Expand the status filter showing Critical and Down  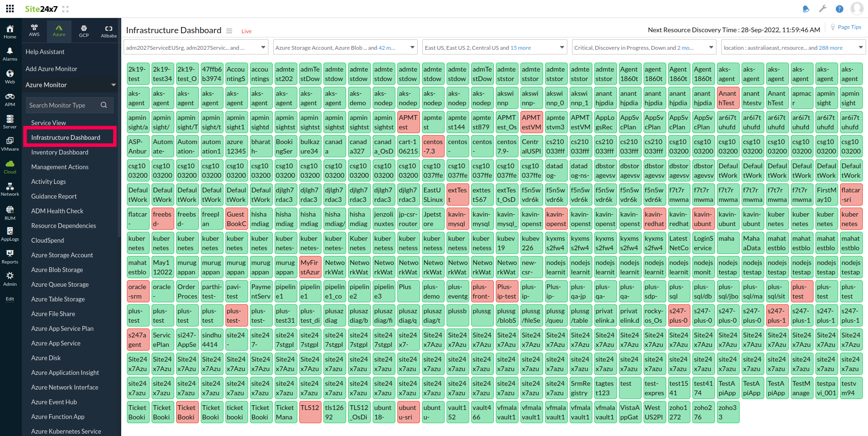644,47
